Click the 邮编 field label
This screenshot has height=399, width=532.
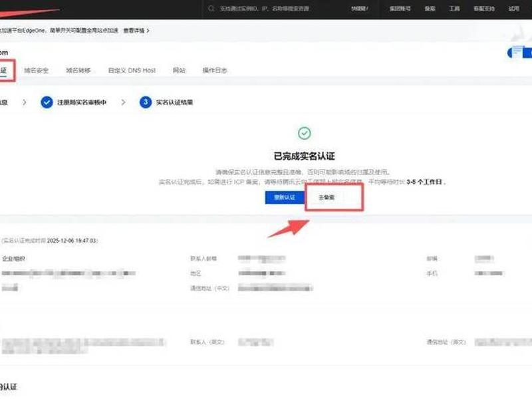pyautogui.click(x=432, y=259)
